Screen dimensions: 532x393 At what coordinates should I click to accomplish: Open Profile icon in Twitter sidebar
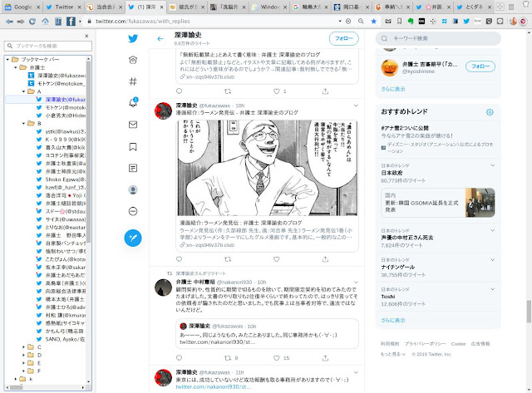[133, 190]
